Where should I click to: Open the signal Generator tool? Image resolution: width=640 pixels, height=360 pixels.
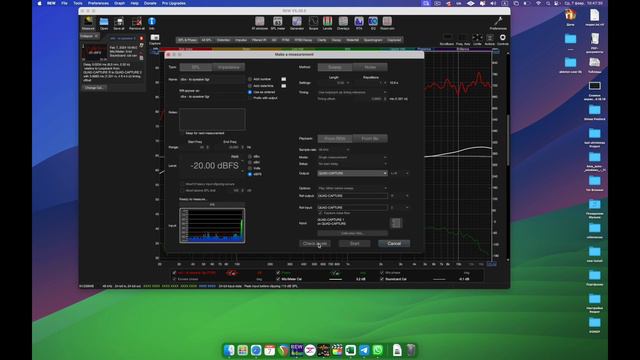pyautogui.click(x=297, y=23)
